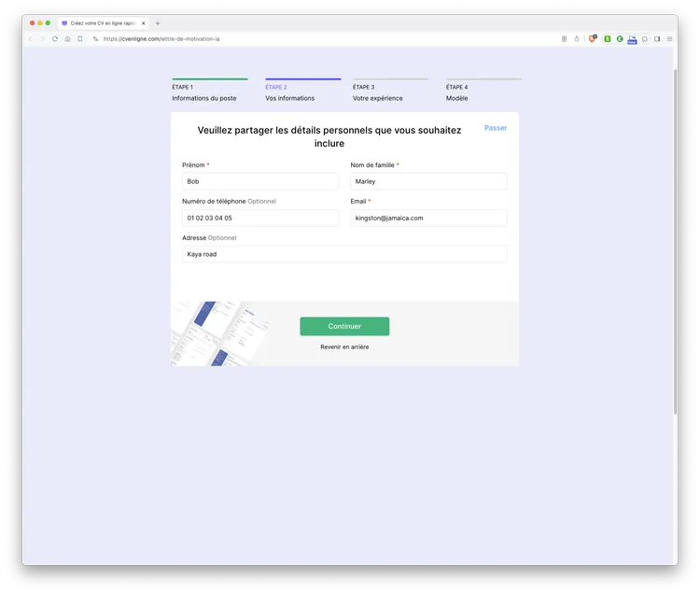Click the share icon in the address bar
The height and width of the screenshot is (594, 700).
pos(577,39)
